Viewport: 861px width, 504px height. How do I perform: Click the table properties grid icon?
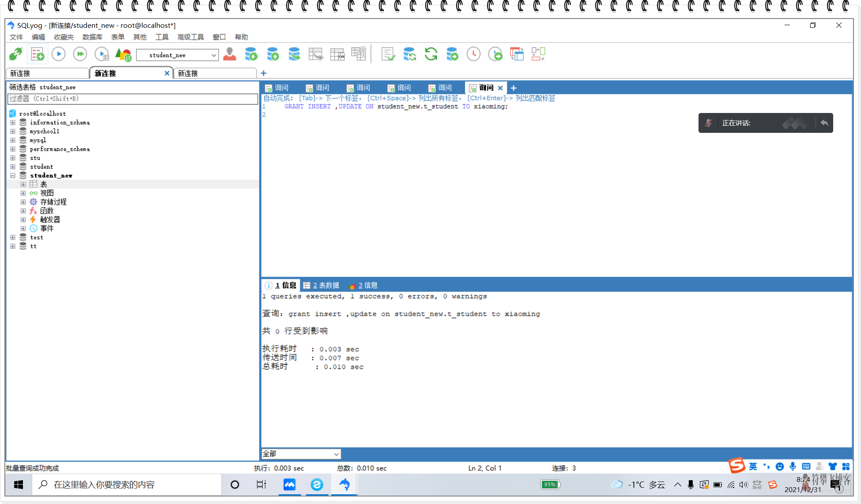[337, 54]
